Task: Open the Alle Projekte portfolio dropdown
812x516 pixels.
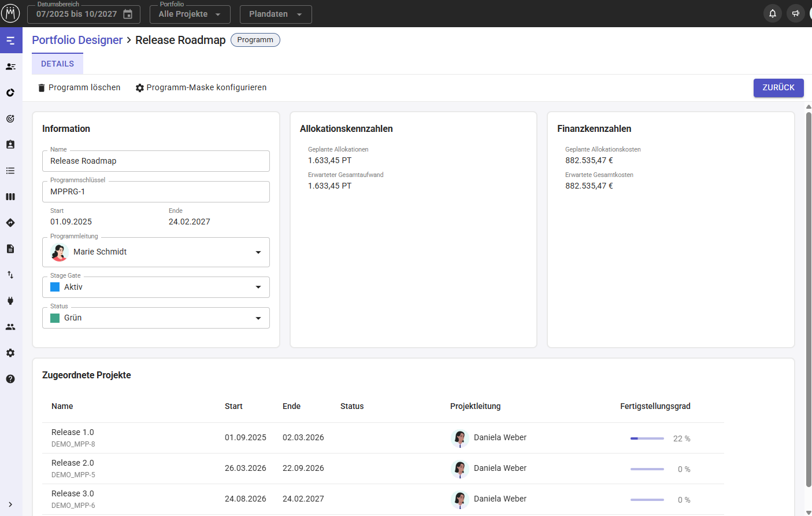Action: [x=190, y=14]
